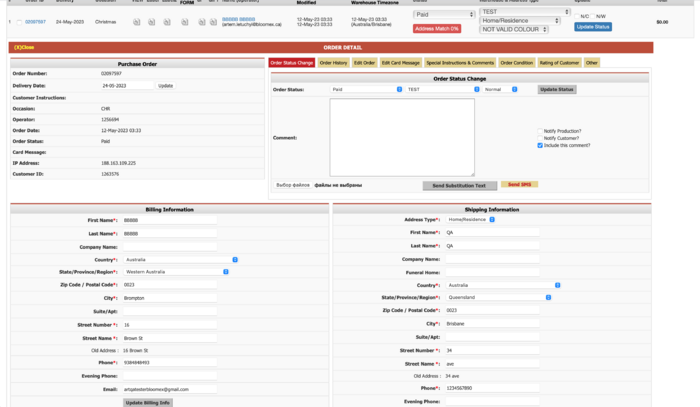700x407 pixels.
Task: Open the Other tab
Action: point(592,63)
